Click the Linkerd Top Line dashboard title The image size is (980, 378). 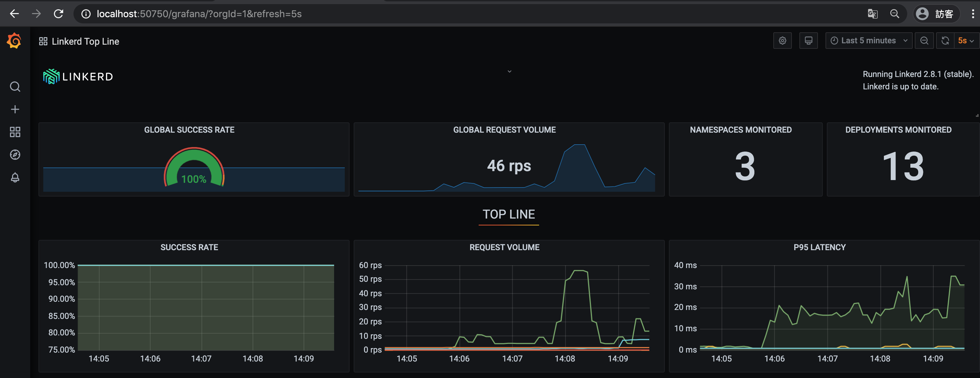click(x=85, y=42)
